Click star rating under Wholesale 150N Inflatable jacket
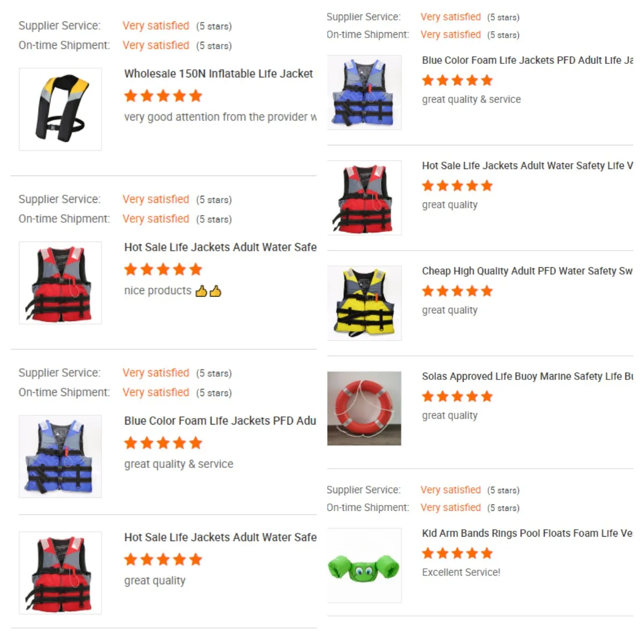The image size is (644, 644). click(x=163, y=96)
